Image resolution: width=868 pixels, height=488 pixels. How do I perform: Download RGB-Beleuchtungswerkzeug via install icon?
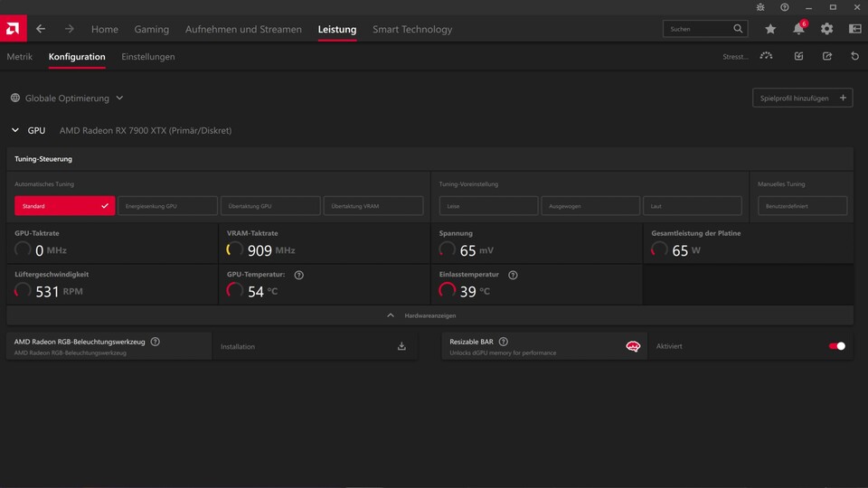click(401, 346)
